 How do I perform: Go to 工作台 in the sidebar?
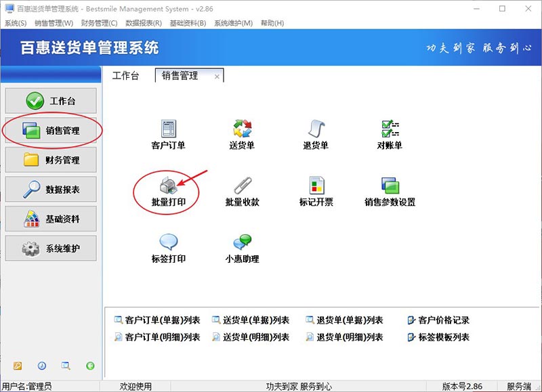point(51,101)
